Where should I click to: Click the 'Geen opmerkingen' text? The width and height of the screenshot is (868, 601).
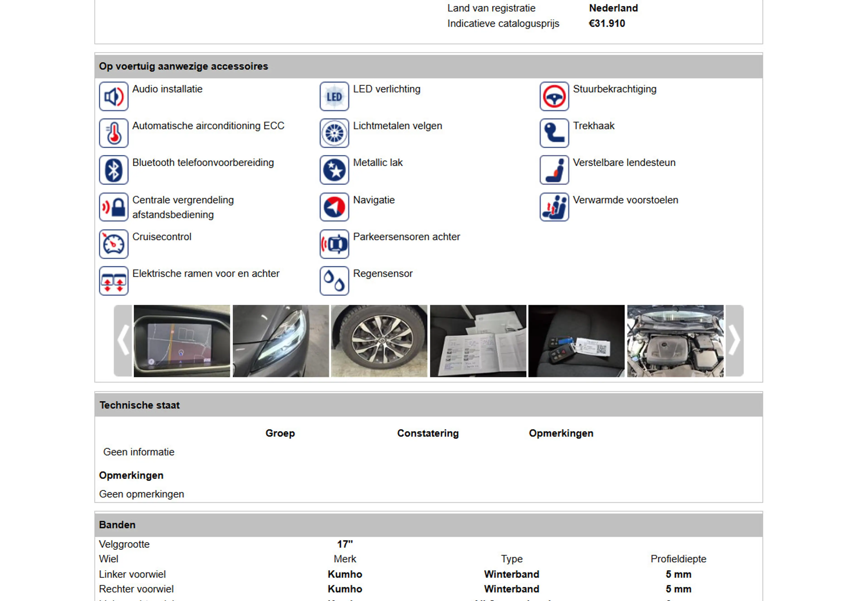[x=142, y=494]
